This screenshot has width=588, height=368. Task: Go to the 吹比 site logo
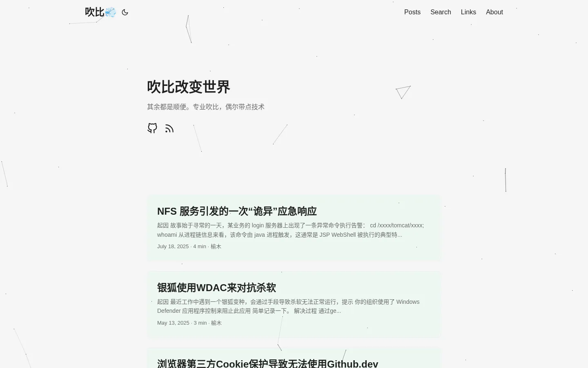coord(100,12)
